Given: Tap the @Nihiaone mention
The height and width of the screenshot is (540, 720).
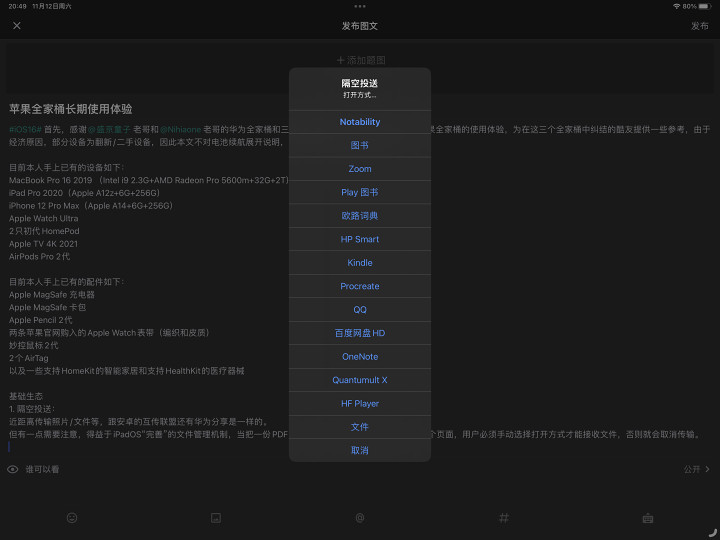Looking at the screenshot, I should click(x=180, y=129).
